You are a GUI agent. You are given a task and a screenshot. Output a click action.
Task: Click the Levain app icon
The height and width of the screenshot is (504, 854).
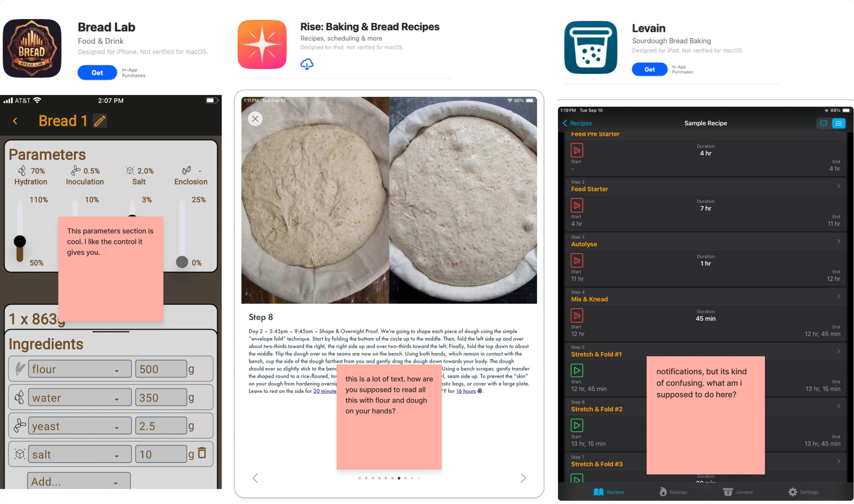coord(591,47)
